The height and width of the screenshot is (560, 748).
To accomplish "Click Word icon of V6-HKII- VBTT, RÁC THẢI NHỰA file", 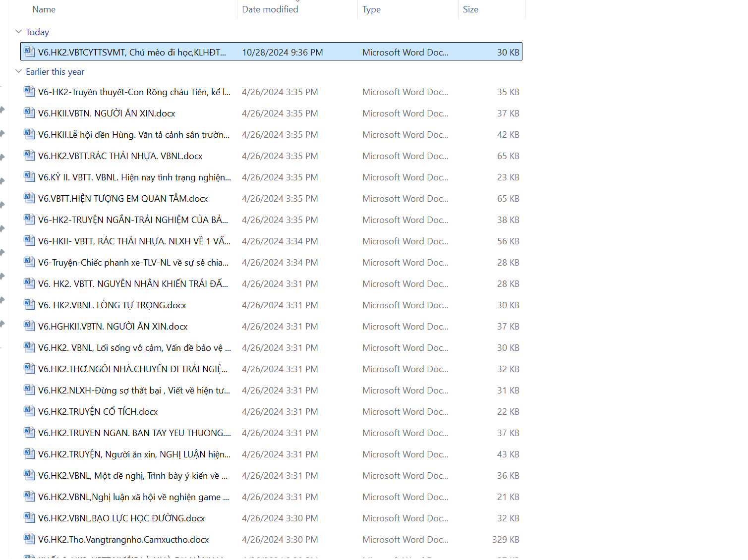I will [x=29, y=240].
